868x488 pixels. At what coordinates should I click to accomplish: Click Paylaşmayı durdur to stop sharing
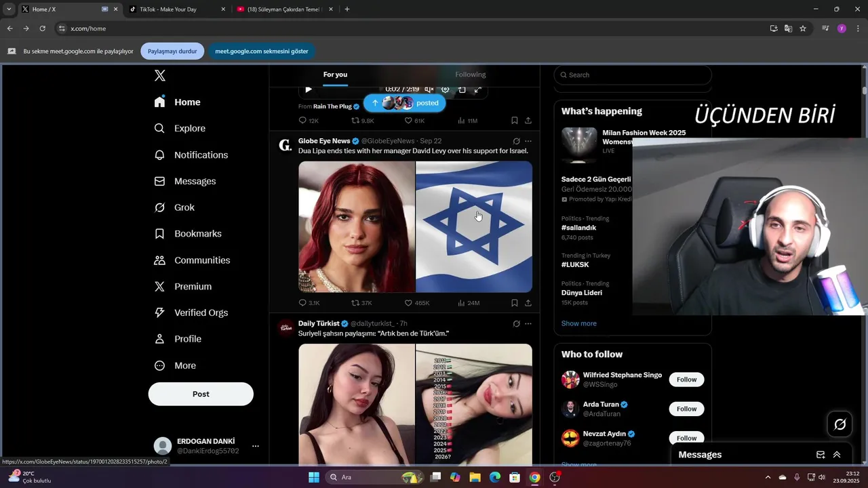point(172,51)
